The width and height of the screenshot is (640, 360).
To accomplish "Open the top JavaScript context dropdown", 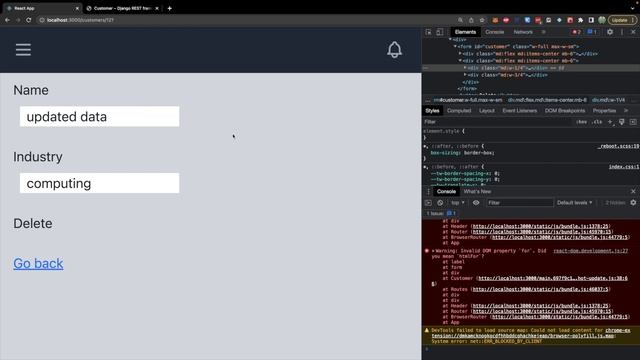I will tap(458, 202).
